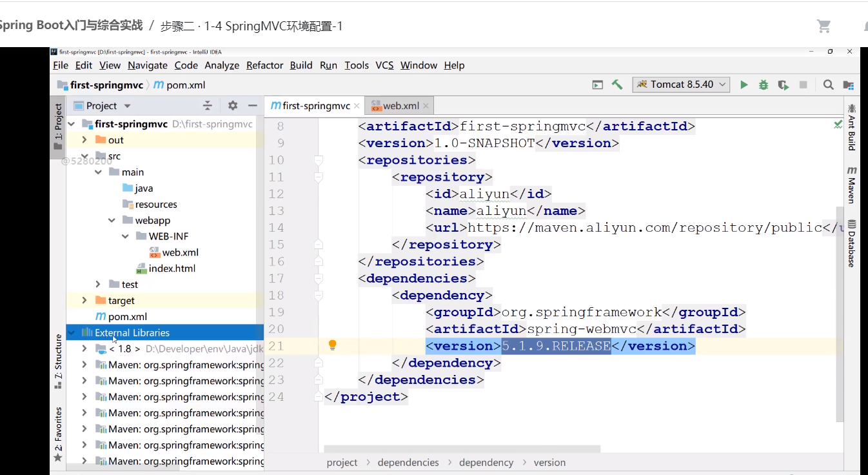868x475 pixels.
Task: Open the VCS menu
Action: [x=384, y=65]
